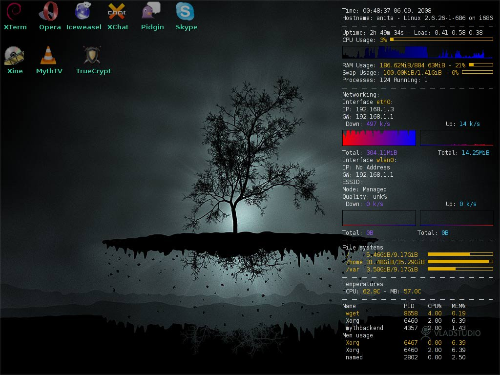
Task: Click the CPU Usage percentage bar
Action: (441, 40)
